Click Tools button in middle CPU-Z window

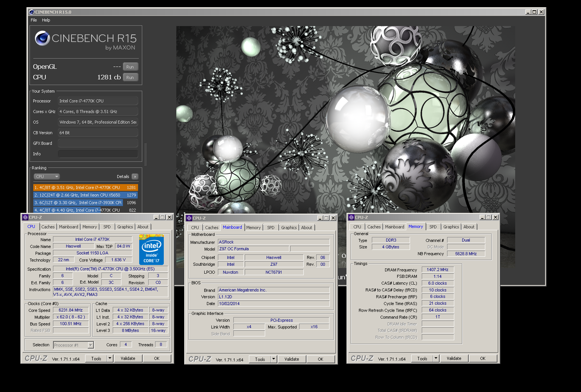pyautogui.click(x=260, y=359)
